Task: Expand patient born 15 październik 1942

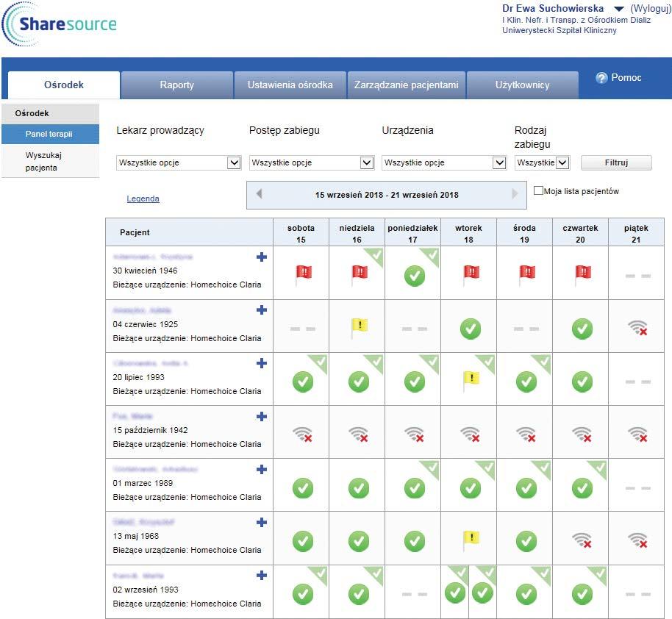Action: pos(262,416)
